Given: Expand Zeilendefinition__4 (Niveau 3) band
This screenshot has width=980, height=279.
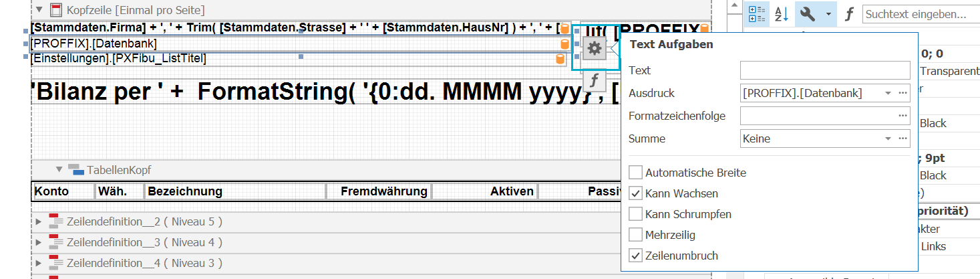Looking at the screenshot, I should click(38, 263).
